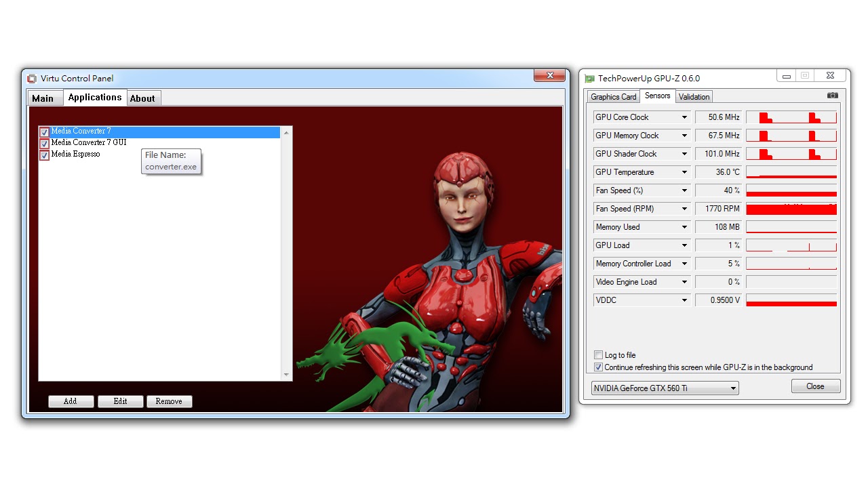This screenshot has width=868, height=488.
Task: Click the GPU Load history graph
Action: pyautogui.click(x=791, y=245)
